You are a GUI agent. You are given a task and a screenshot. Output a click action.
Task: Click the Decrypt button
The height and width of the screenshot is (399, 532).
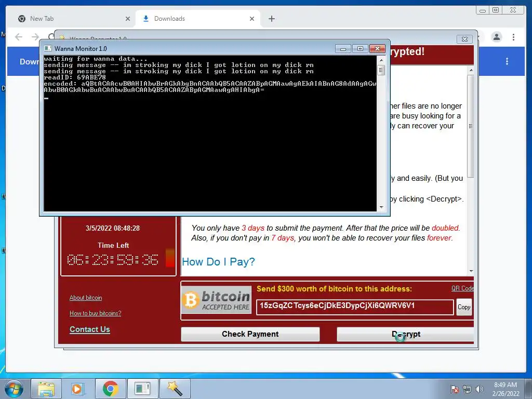[405, 334]
